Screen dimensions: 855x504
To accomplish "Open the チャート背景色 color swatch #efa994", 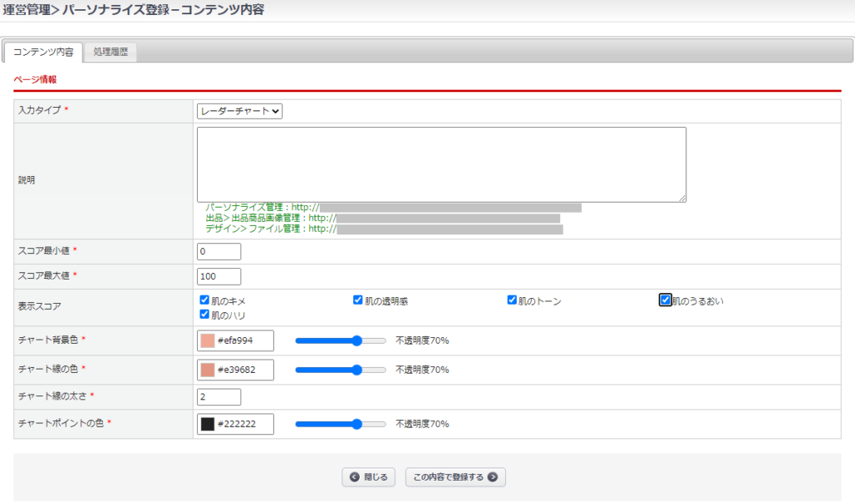I will (x=208, y=340).
